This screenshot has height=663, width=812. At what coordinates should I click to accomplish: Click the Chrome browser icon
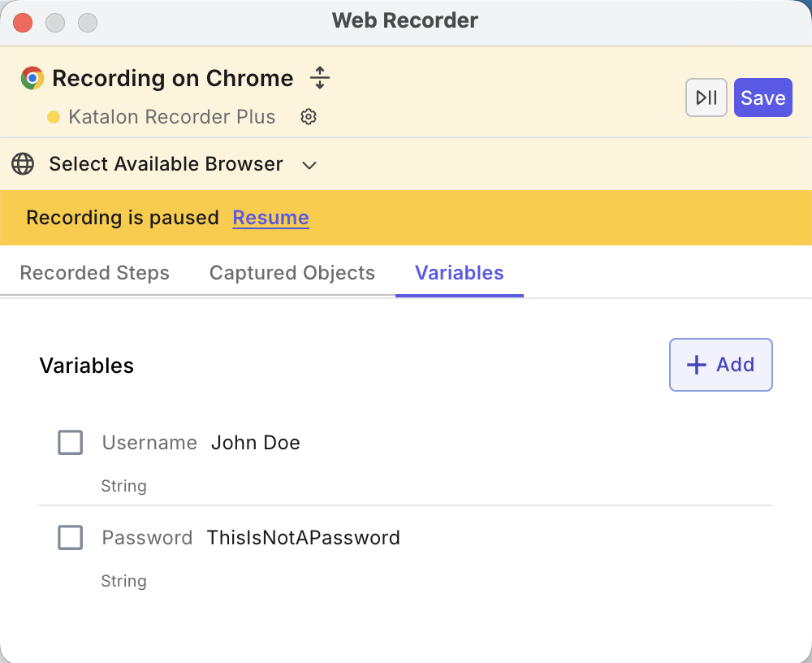pos(31,77)
